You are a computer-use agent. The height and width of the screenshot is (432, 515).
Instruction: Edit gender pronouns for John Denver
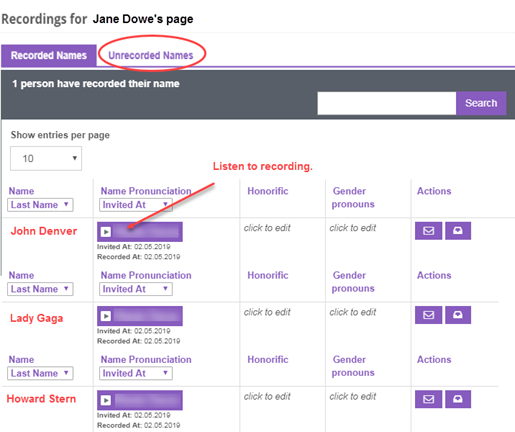pos(353,228)
